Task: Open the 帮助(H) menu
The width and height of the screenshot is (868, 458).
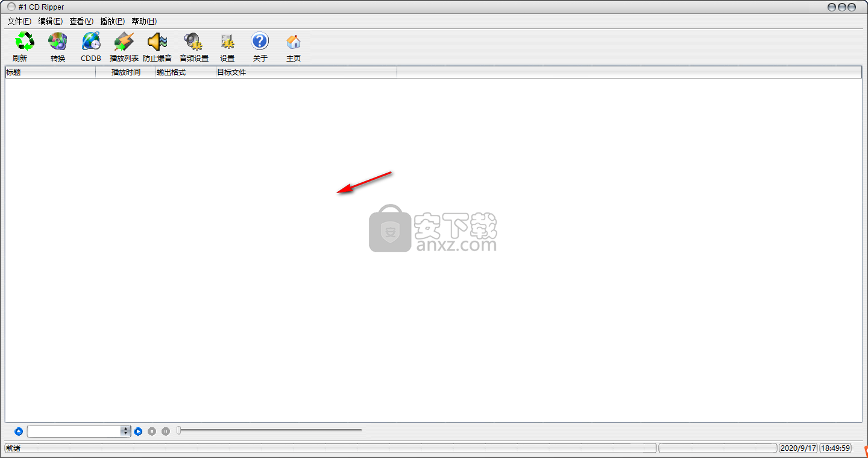Action: click(144, 21)
